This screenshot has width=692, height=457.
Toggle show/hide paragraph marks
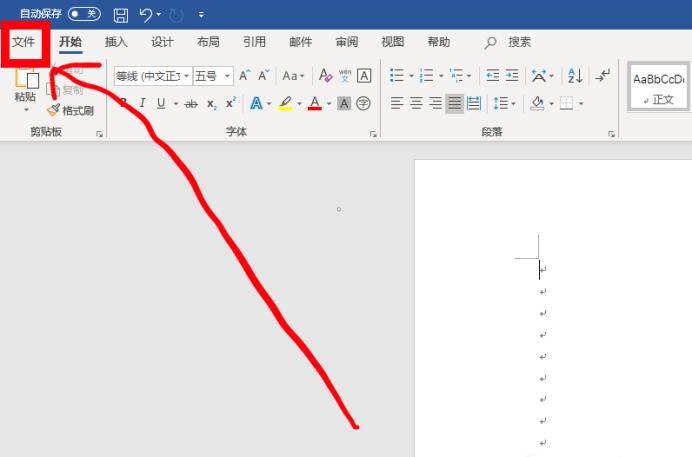point(603,75)
